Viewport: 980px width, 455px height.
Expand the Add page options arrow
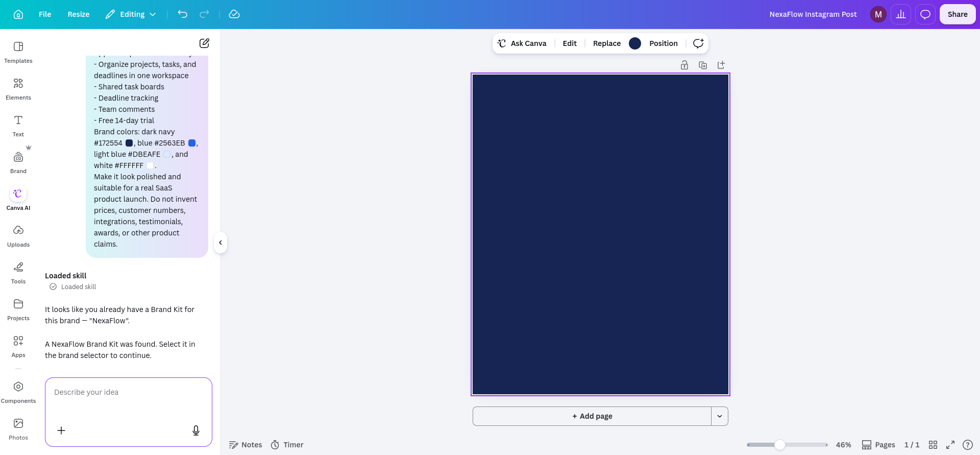[x=720, y=416]
